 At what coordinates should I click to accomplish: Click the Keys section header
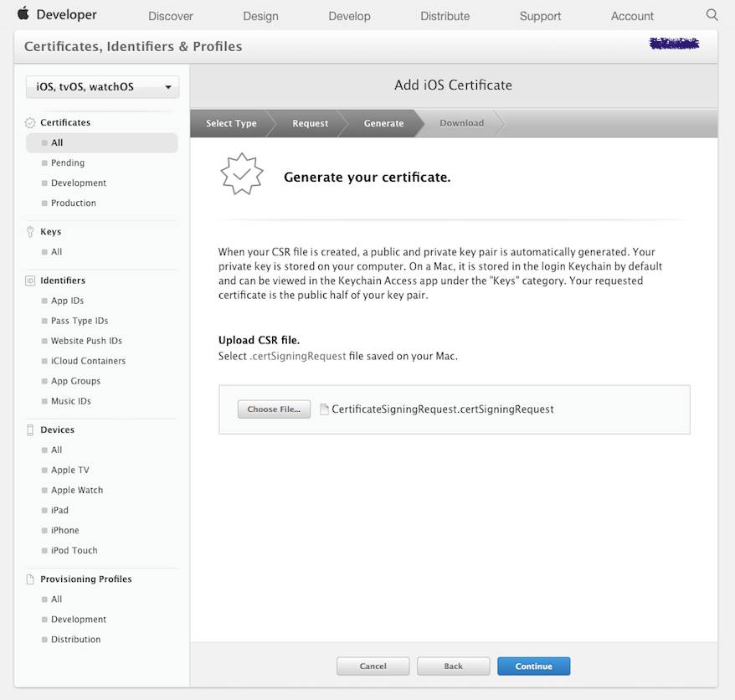pyautogui.click(x=50, y=232)
